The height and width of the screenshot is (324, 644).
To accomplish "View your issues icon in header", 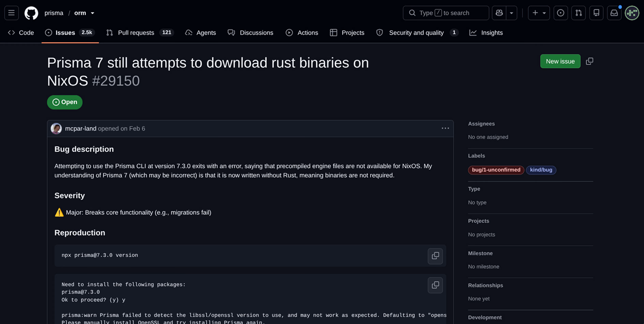I will click(560, 13).
